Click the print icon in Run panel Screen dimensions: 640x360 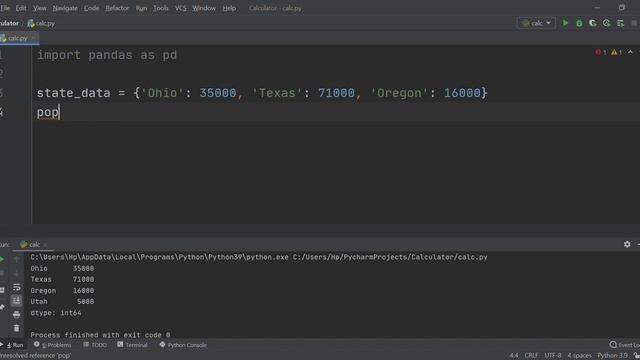pos(16,315)
